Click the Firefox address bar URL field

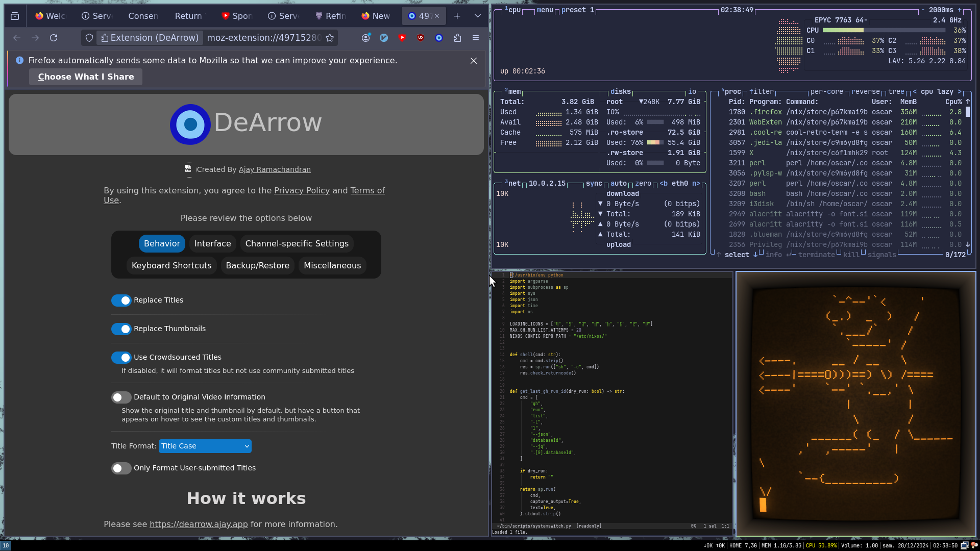pyautogui.click(x=263, y=38)
